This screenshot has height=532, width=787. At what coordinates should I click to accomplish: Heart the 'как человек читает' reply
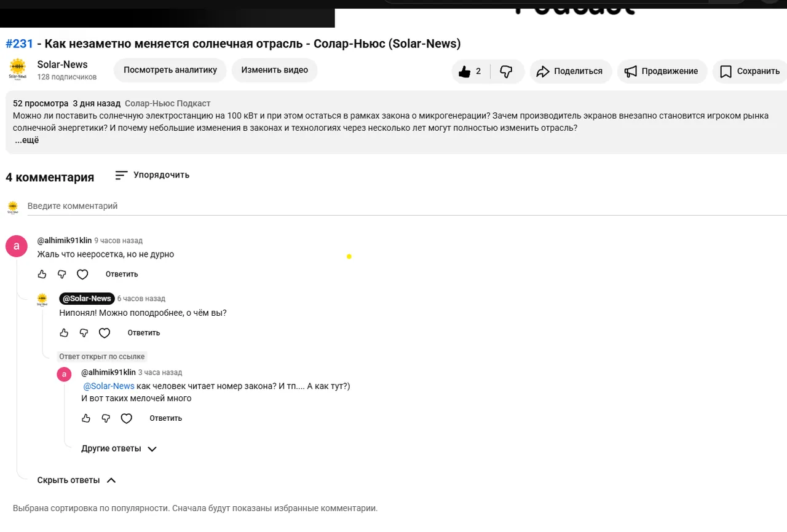[x=127, y=418]
